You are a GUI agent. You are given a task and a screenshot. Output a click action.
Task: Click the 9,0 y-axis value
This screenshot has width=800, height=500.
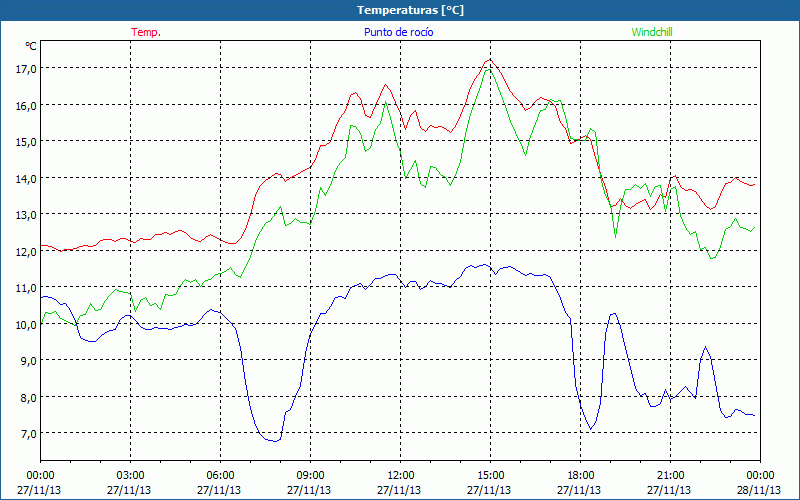click(28, 361)
